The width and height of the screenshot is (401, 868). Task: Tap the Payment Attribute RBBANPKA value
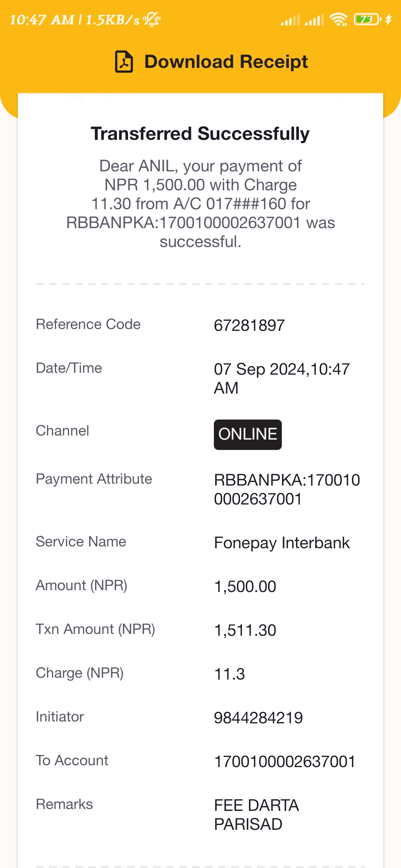(x=287, y=489)
